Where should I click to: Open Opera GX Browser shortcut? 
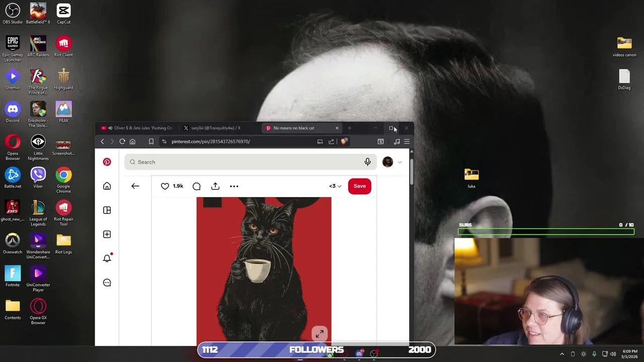pos(38,311)
